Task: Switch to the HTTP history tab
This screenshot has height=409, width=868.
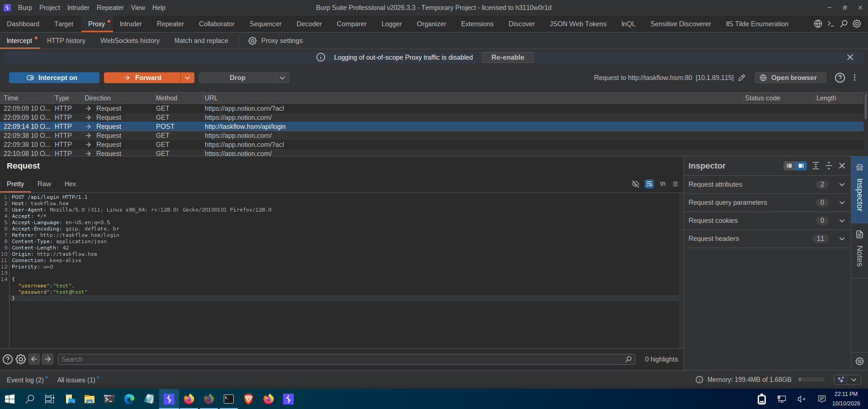Action: 66,41
